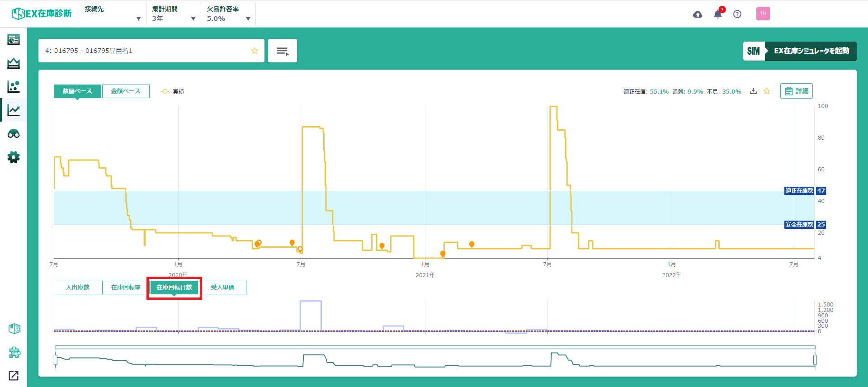Toggle the 実績 legend series
This screenshot has height=387, width=868.
click(173, 91)
